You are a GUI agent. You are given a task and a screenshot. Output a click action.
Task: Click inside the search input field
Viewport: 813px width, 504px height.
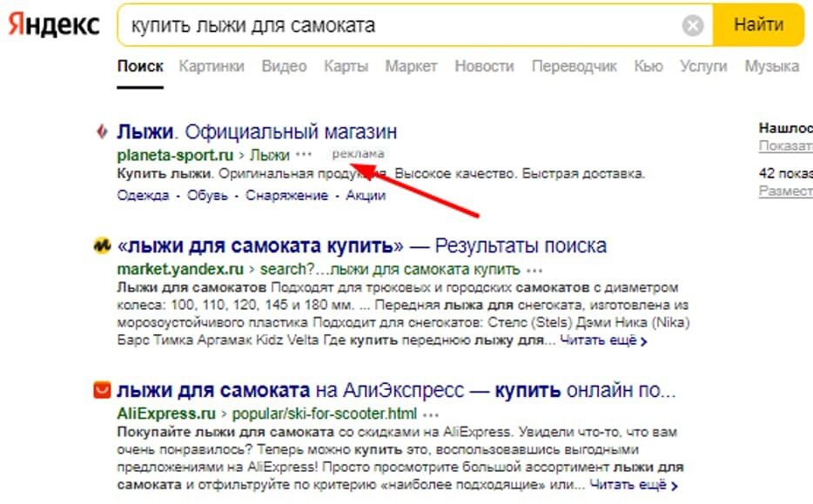[x=348, y=24]
